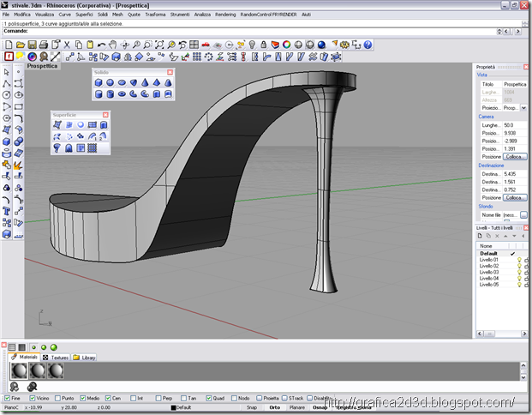This screenshot has height=415, width=532.
Task: Click the up arrow in Livelli toolbar
Action: [x=505, y=236]
